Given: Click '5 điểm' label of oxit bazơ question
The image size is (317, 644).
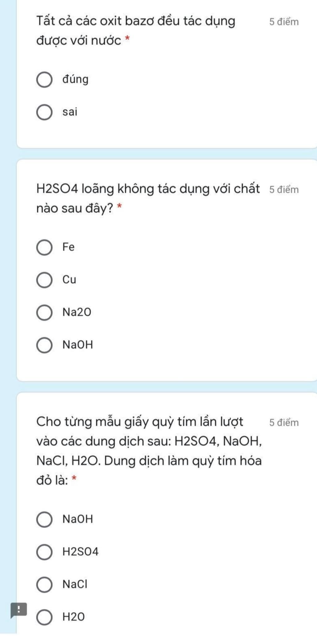Looking at the screenshot, I should (284, 22).
